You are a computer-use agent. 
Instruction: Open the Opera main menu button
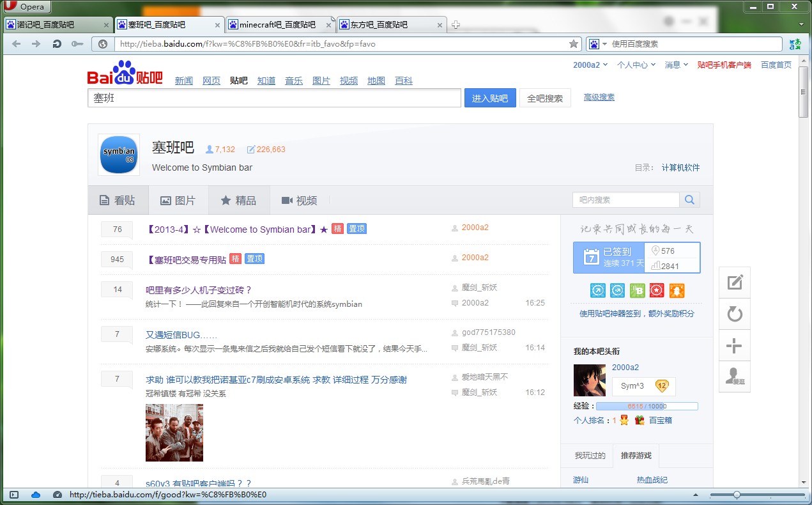[x=27, y=7]
